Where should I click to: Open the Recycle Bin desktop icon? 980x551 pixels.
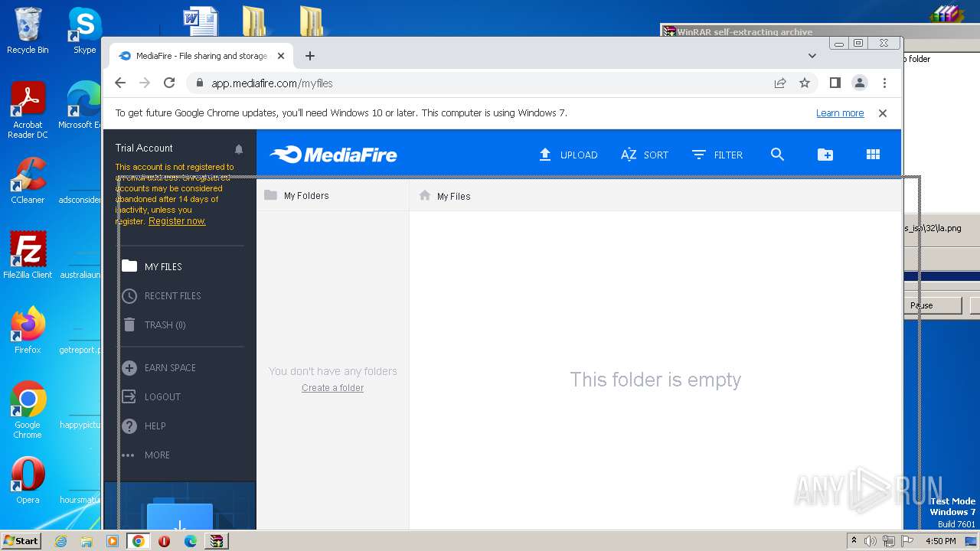[28, 31]
